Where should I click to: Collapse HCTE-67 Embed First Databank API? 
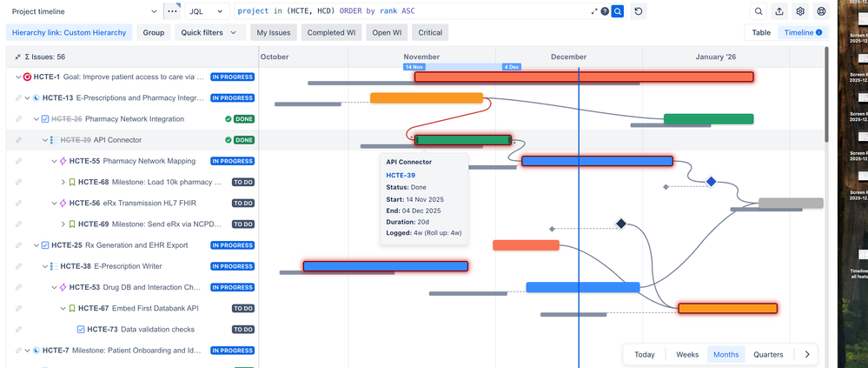tap(63, 309)
